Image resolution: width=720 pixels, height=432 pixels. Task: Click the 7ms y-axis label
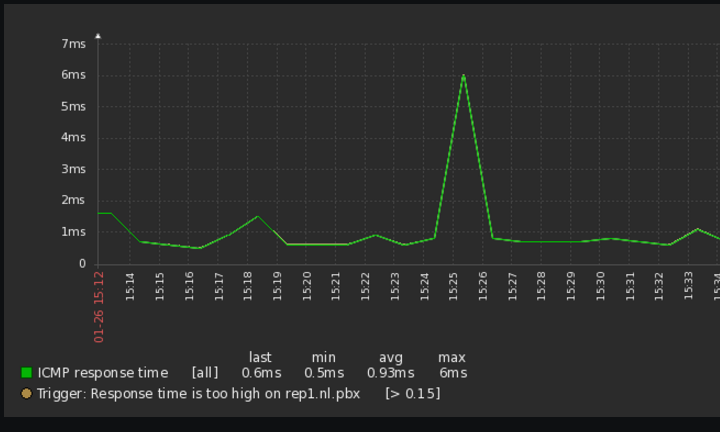pos(73,44)
